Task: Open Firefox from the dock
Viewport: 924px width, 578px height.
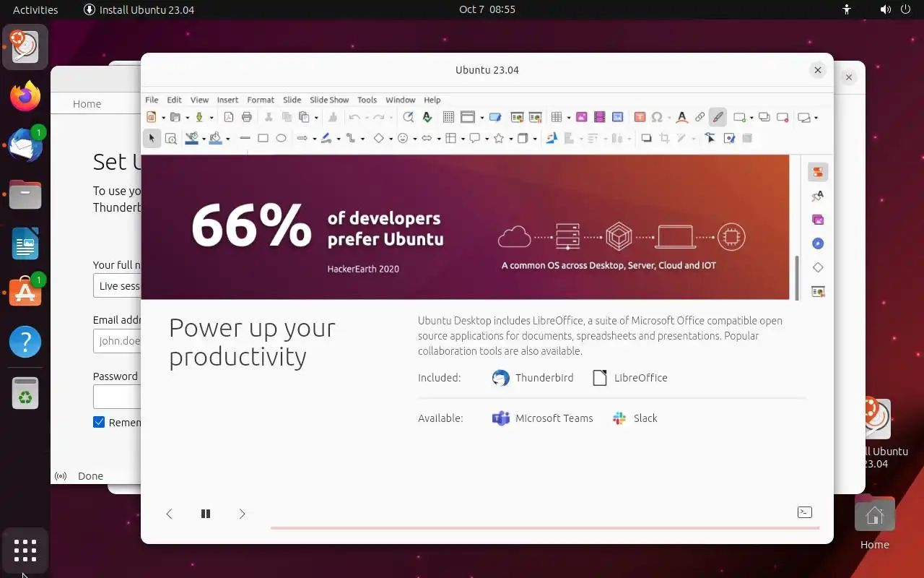Action: (25, 96)
